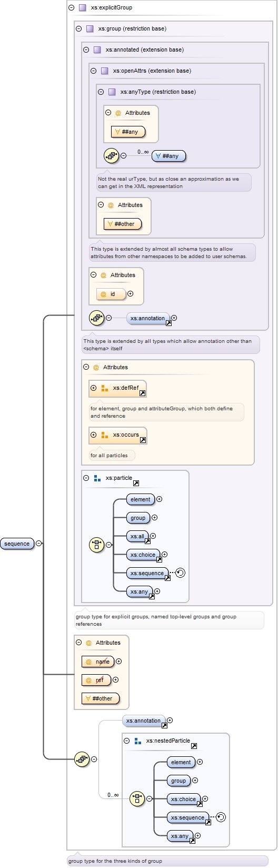Expand xs:choice in xs:nestedParticle
This screenshot has height=868, width=278.
[x=205, y=799]
